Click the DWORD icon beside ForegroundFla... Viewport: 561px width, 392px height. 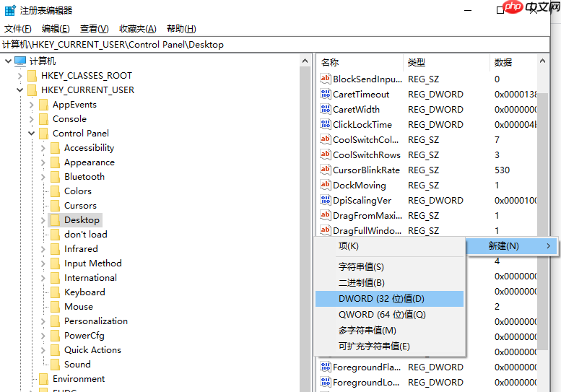point(325,367)
